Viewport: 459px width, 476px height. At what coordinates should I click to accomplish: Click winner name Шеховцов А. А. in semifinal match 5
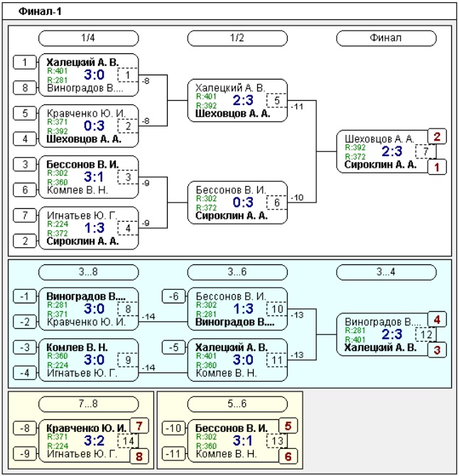[232, 114]
